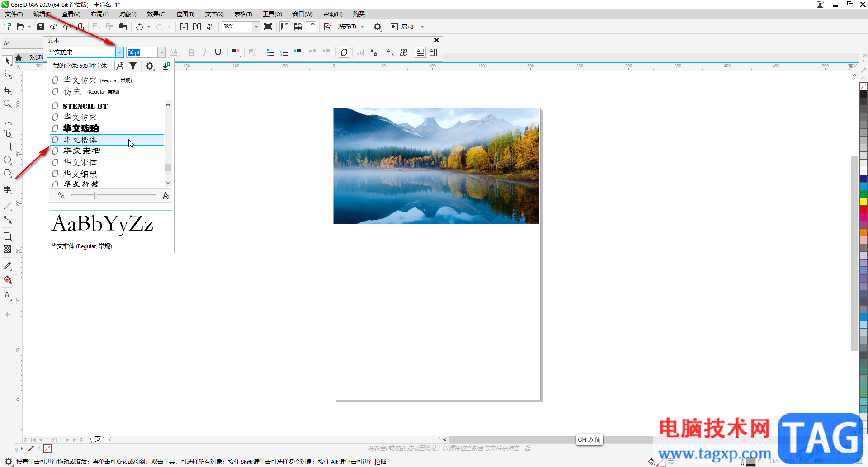Select the Artistic Media tool

tap(7, 134)
